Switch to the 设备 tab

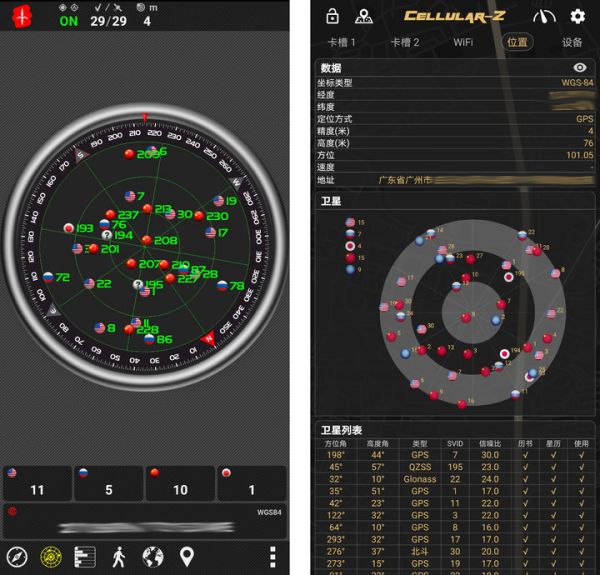point(572,42)
